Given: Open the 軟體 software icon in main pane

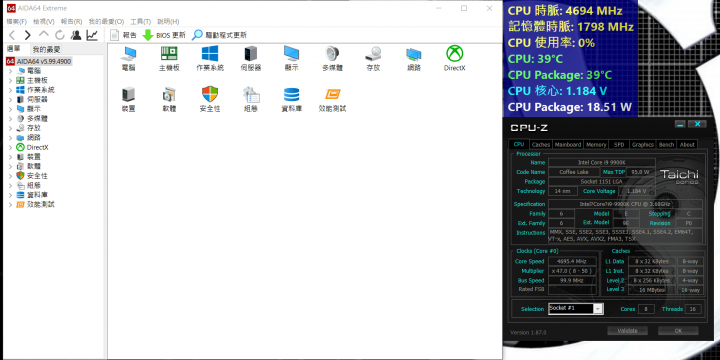Looking at the screenshot, I should tap(169, 95).
